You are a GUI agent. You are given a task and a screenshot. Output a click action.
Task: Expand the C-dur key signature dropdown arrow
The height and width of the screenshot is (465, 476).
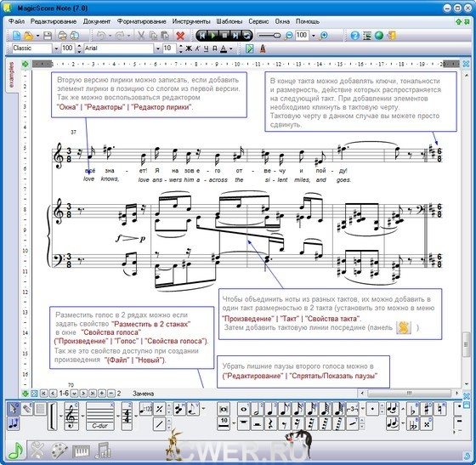pos(118,416)
